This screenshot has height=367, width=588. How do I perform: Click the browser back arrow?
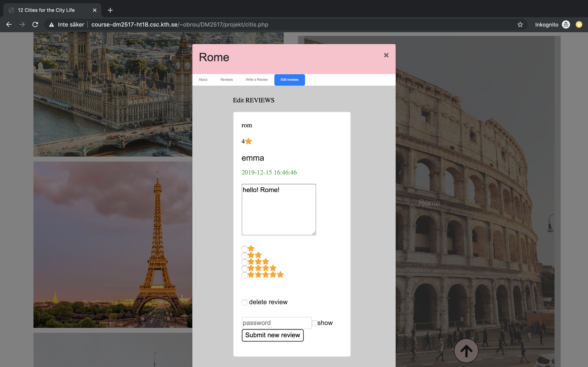click(9, 24)
